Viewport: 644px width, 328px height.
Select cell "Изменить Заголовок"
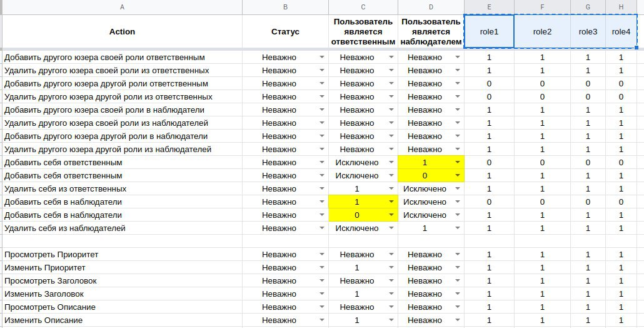click(122, 294)
